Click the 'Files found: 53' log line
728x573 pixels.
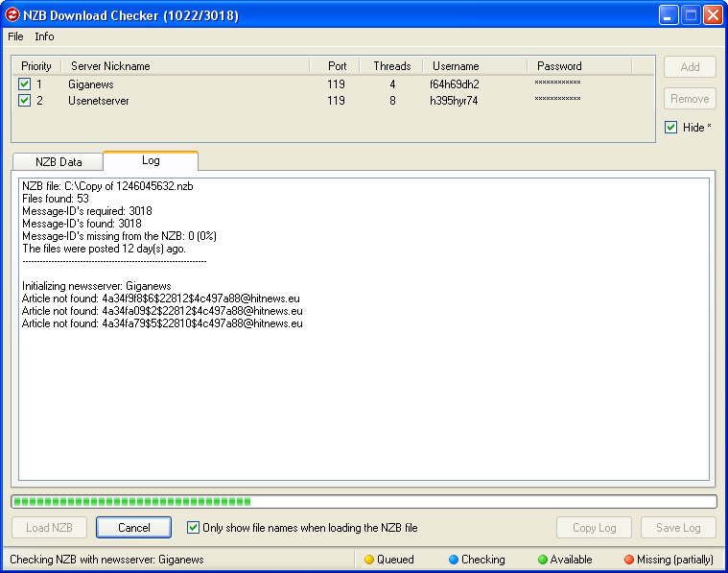click(x=56, y=199)
